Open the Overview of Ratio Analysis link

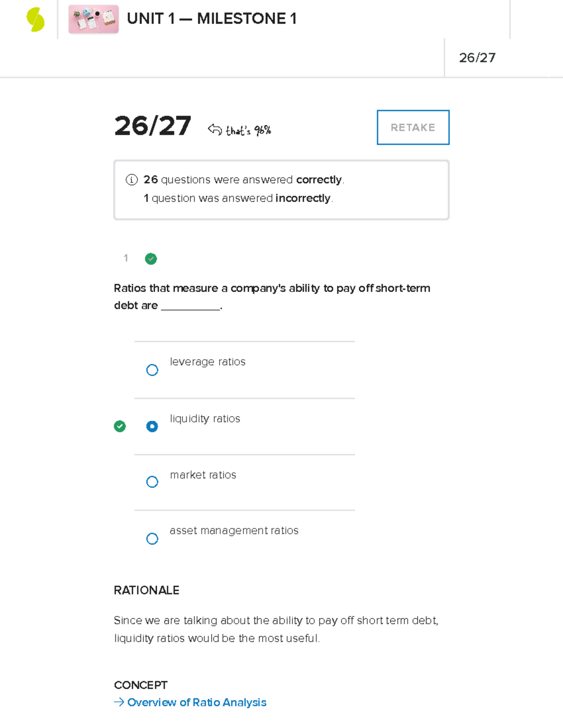pos(197,702)
